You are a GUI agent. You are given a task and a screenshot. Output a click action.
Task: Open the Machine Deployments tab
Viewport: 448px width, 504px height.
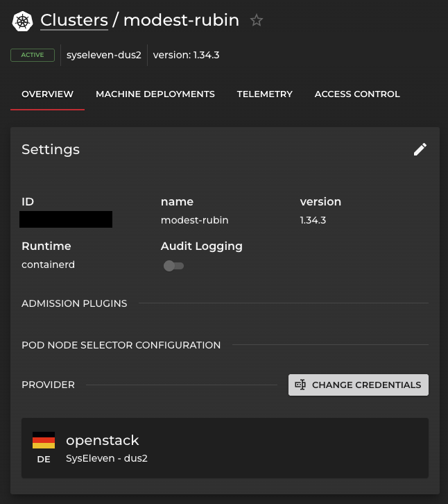pyautogui.click(x=155, y=94)
